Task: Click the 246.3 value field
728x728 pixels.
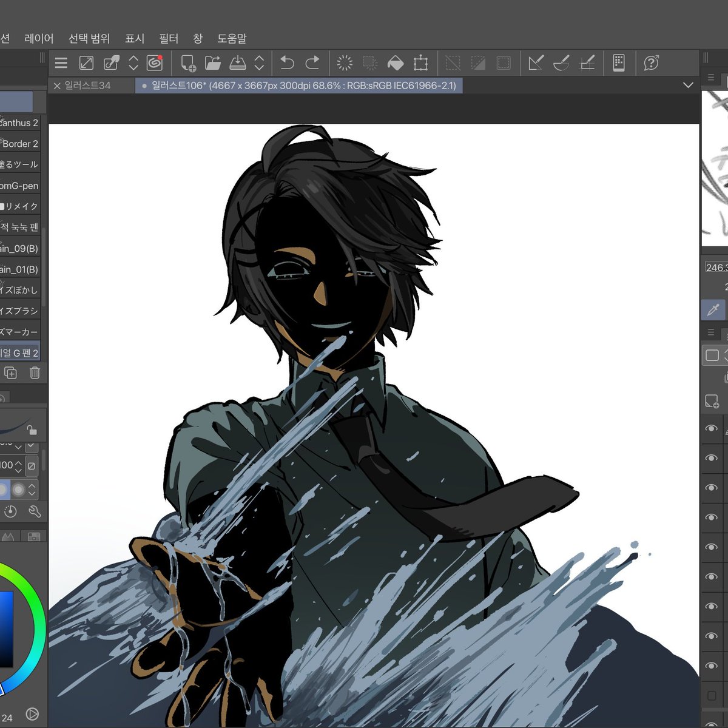Action: [x=716, y=268]
